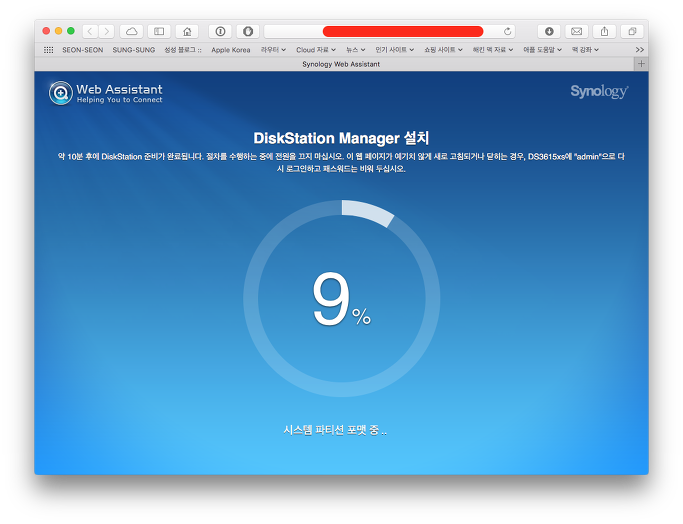Click the Synology logo
Image resolution: width=683 pixels, height=524 pixels.
pyautogui.click(x=599, y=91)
